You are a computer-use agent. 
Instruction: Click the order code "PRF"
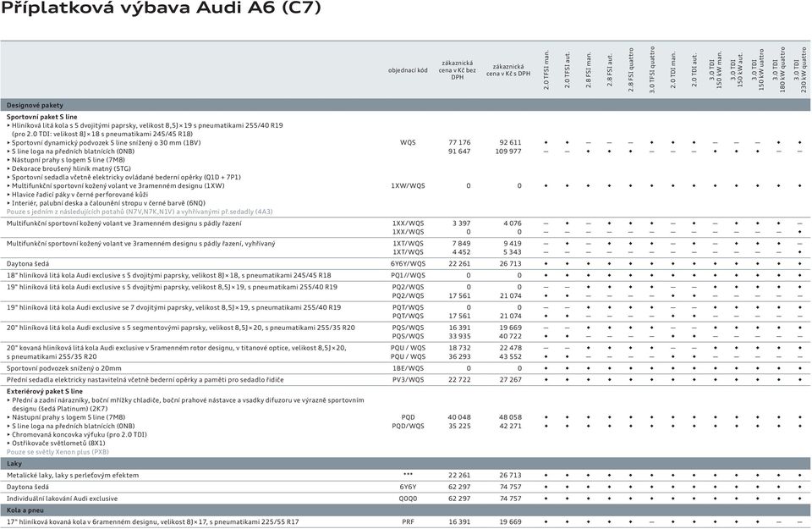coord(408,521)
